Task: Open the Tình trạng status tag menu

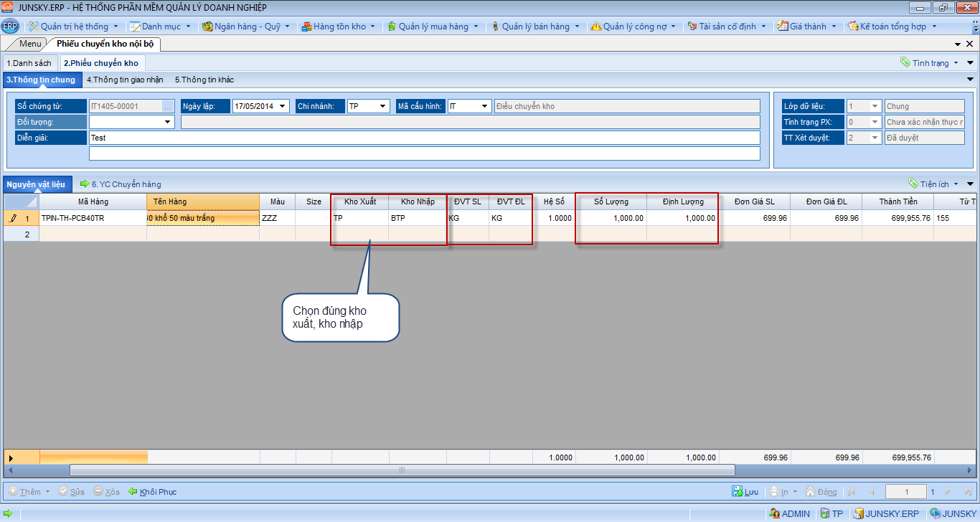Action: pyautogui.click(x=930, y=63)
